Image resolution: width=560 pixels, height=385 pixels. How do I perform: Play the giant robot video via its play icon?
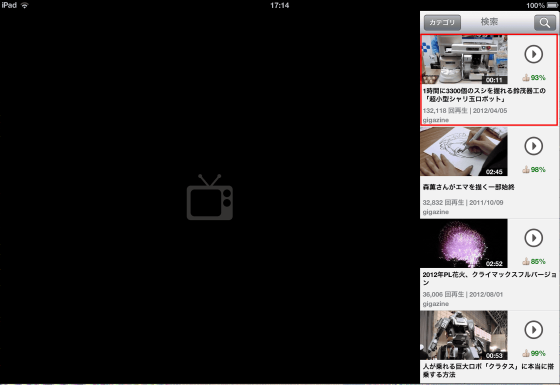[x=534, y=330]
